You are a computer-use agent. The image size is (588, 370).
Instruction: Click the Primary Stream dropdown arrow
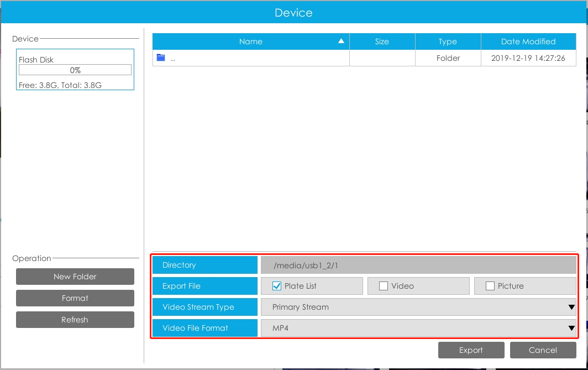pyautogui.click(x=571, y=308)
